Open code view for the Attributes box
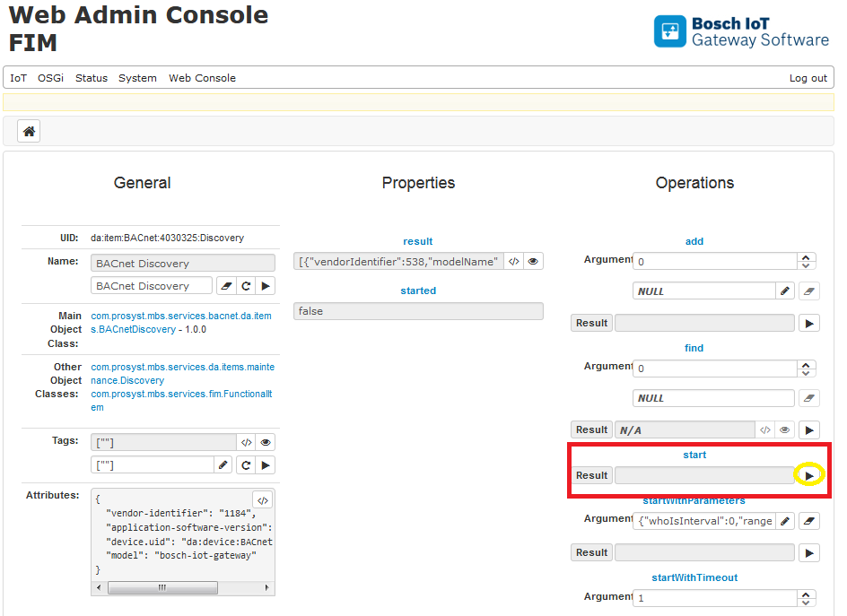This screenshot has height=616, width=847. tap(262, 500)
